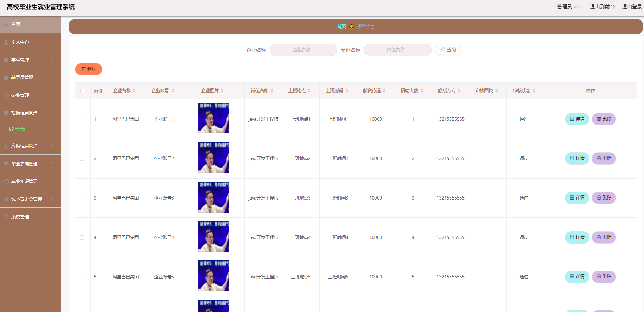Click the 操作 column header
644x312 pixels.
click(x=590, y=91)
